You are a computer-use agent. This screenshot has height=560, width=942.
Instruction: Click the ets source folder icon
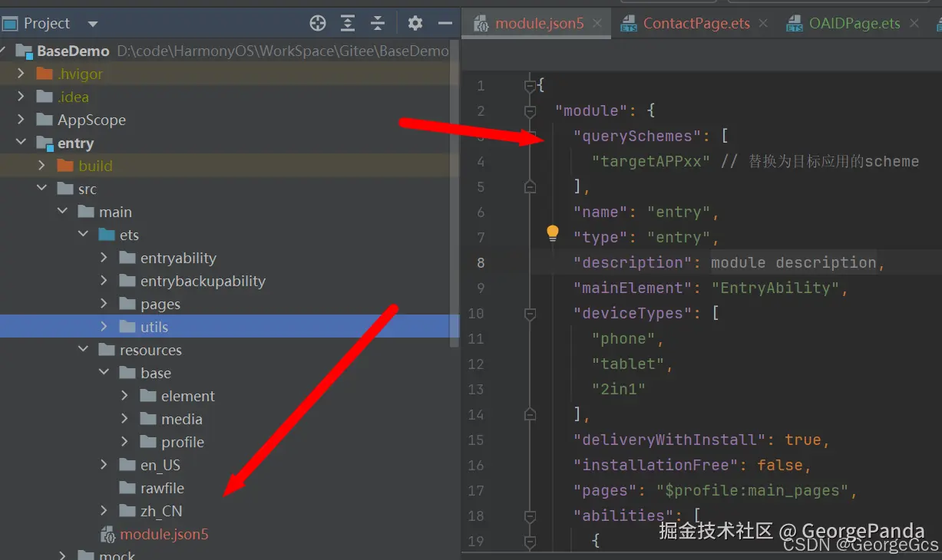106,235
